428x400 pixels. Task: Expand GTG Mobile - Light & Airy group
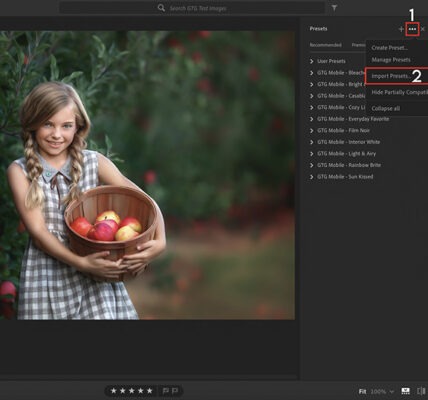tap(342, 154)
